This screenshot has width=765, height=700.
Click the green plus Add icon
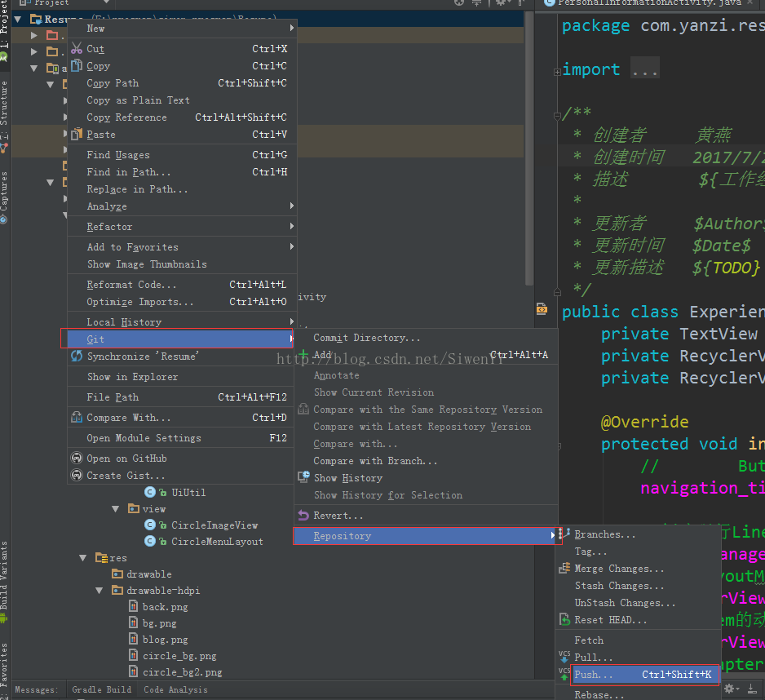[x=303, y=354]
